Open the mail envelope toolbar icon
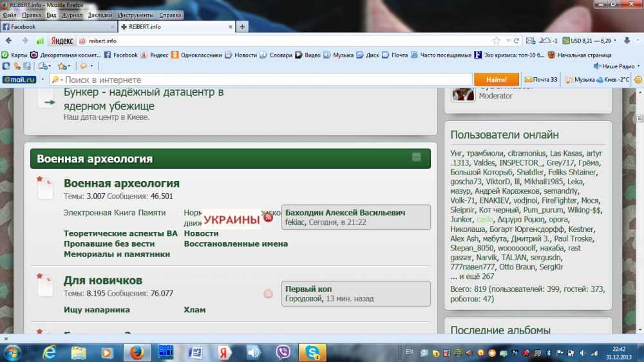This screenshot has height=362, width=644. pos(530,41)
